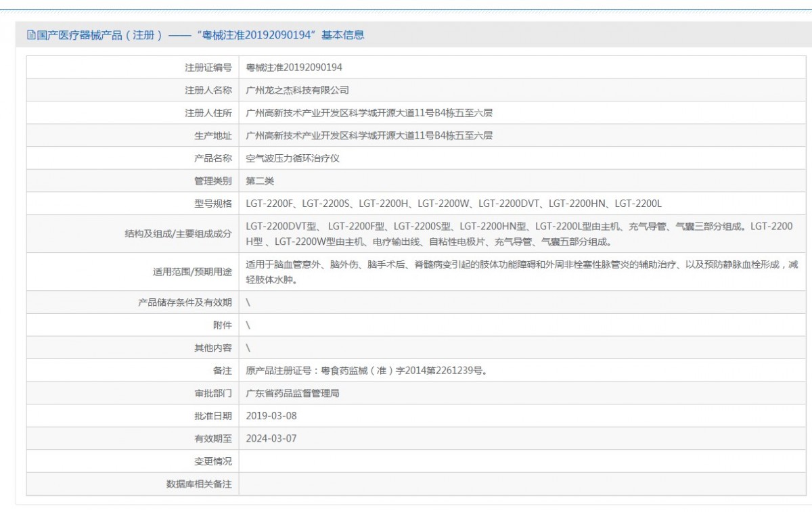
Task: Select the approval date 2019-03-08
Action: [x=271, y=416]
